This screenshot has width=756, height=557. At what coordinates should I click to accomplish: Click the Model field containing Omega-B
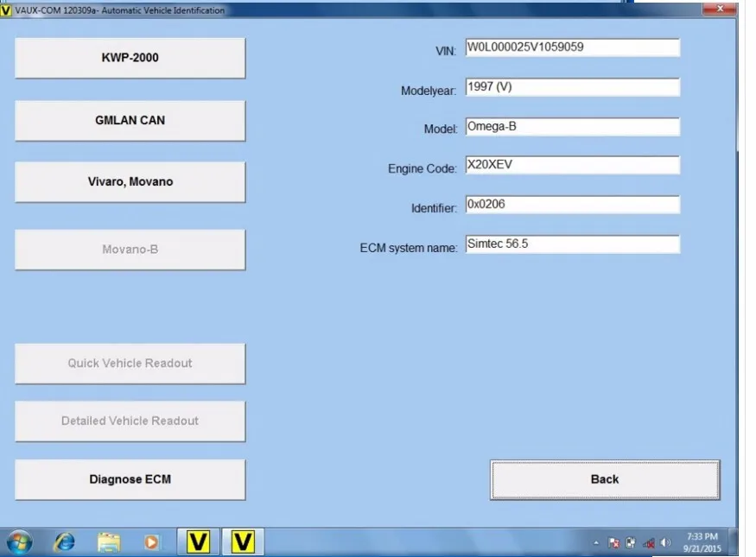(573, 127)
